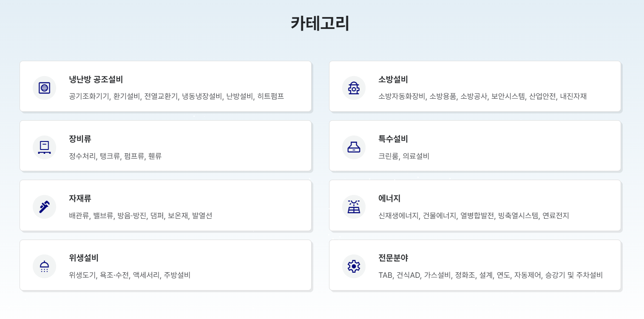Select the shower head icon for 위생설비
The image size is (644, 319).
tap(44, 266)
